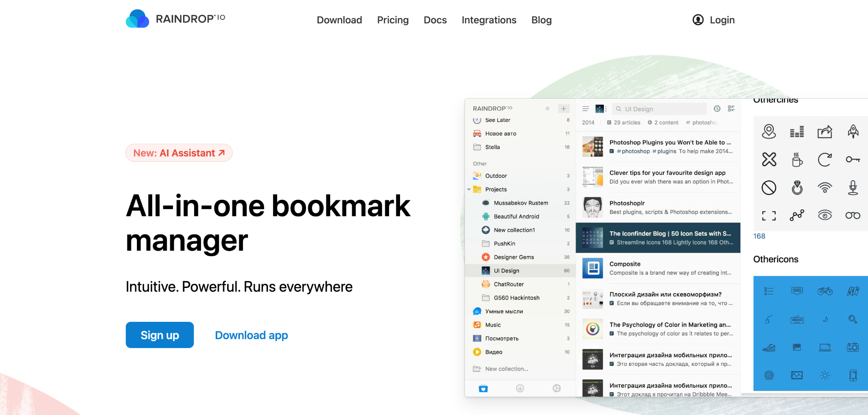Click the share arrow icon in preview
868x415 pixels.
(x=825, y=132)
